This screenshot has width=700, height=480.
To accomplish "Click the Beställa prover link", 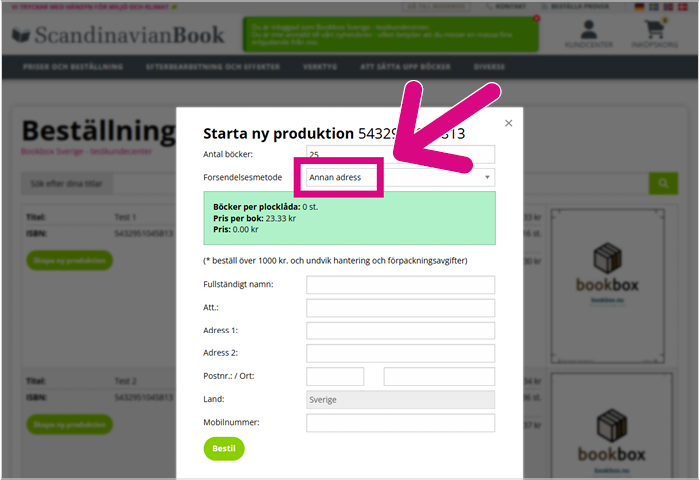I will [575, 7].
